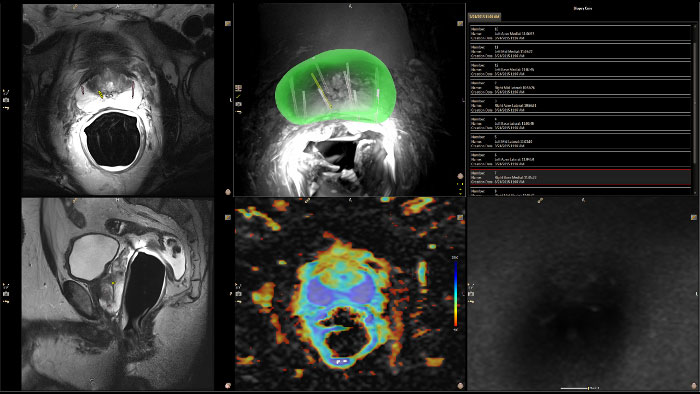700x394 pixels.
Task: Click the head orientation icon at the ultrasound view's lower-right
Action: tap(694, 386)
